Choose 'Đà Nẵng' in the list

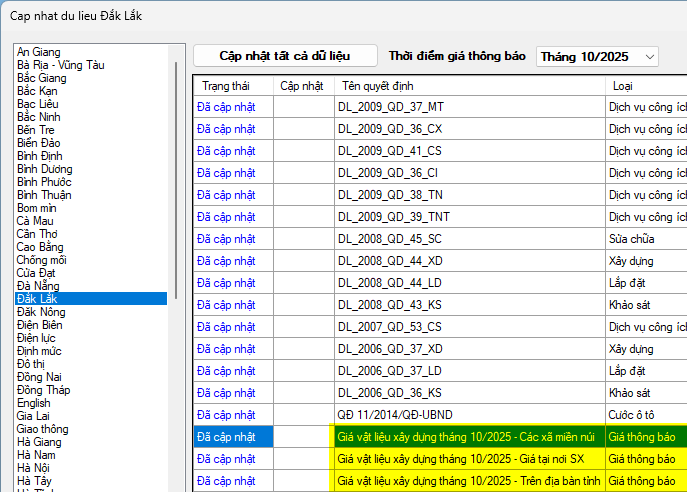(38, 286)
